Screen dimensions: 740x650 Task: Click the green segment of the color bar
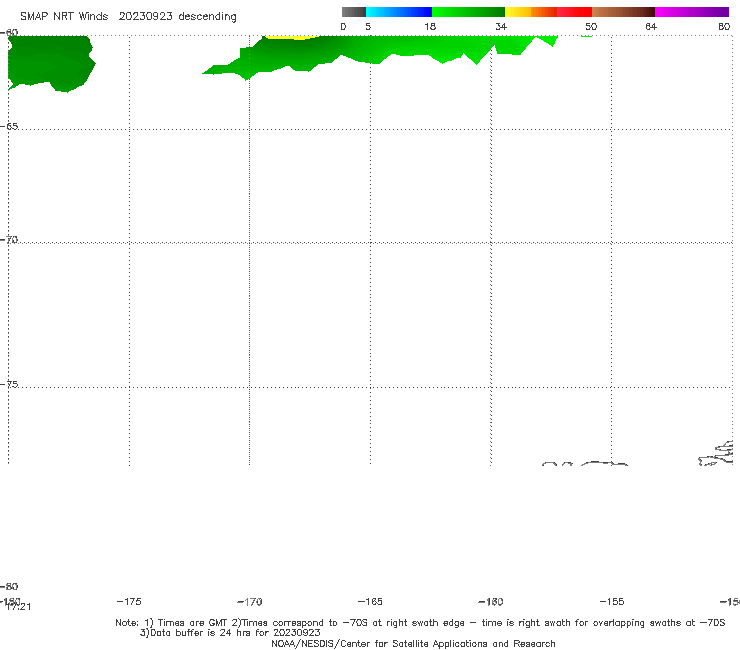[468, 12]
